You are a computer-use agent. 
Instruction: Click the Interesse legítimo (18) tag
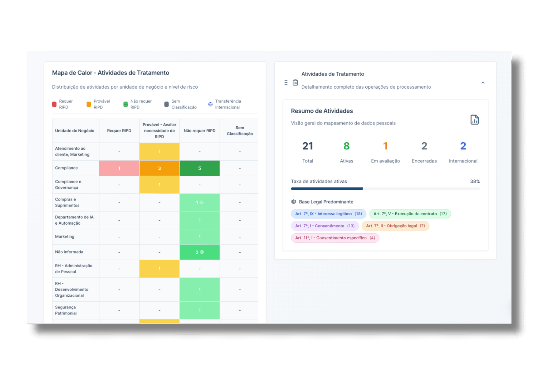[328, 214]
